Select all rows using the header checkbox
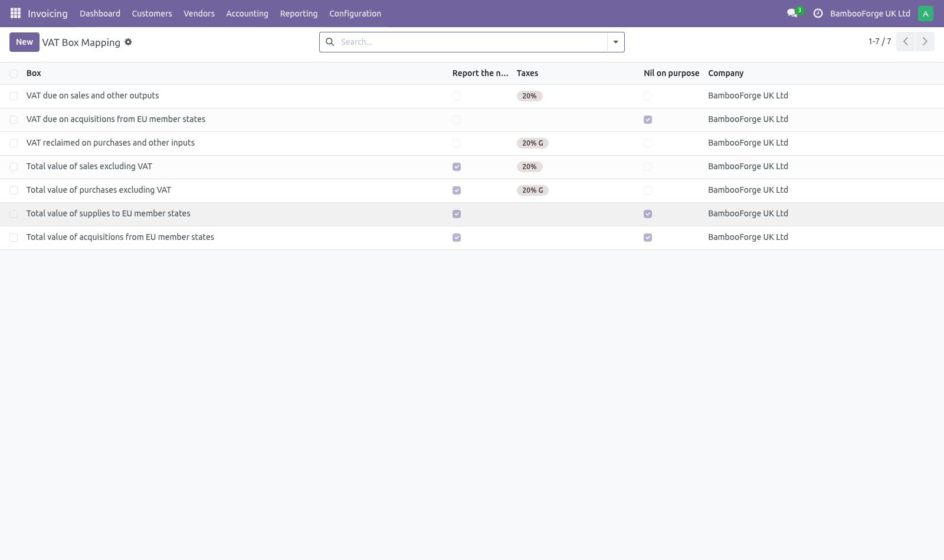 point(14,74)
